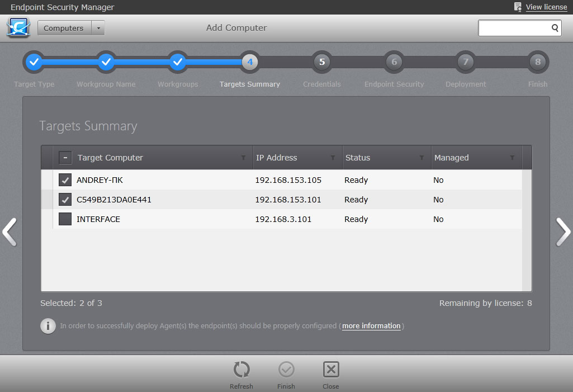Open the IP Address column filter
The width and height of the screenshot is (573, 392).
click(333, 158)
